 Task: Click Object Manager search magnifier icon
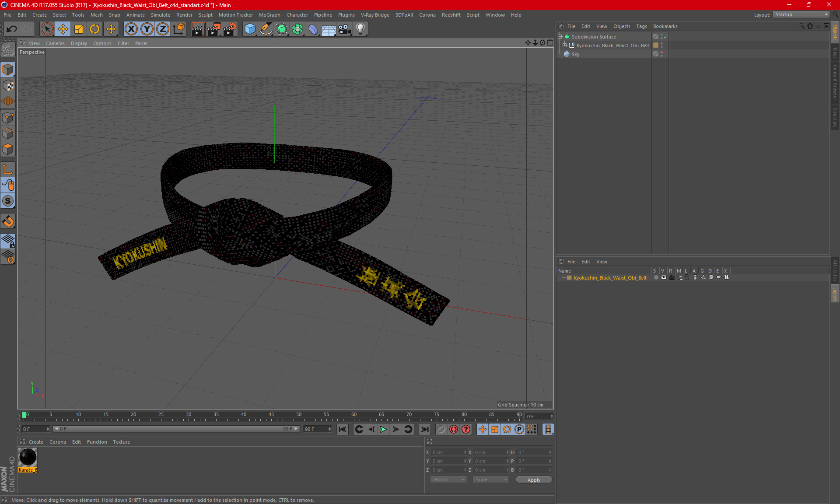(x=802, y=26)
